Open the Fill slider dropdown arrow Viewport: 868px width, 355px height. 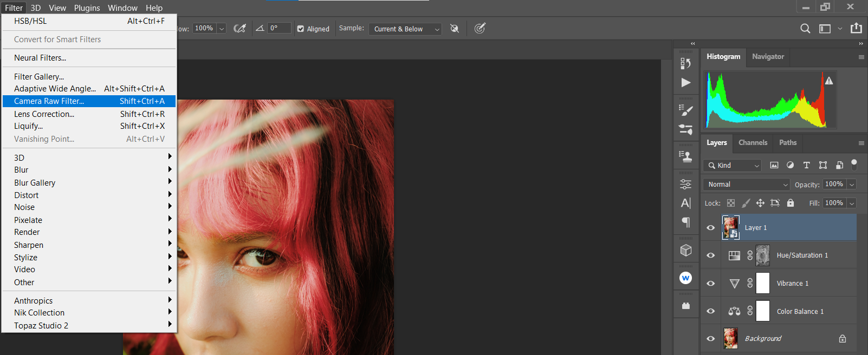point(852,203)
